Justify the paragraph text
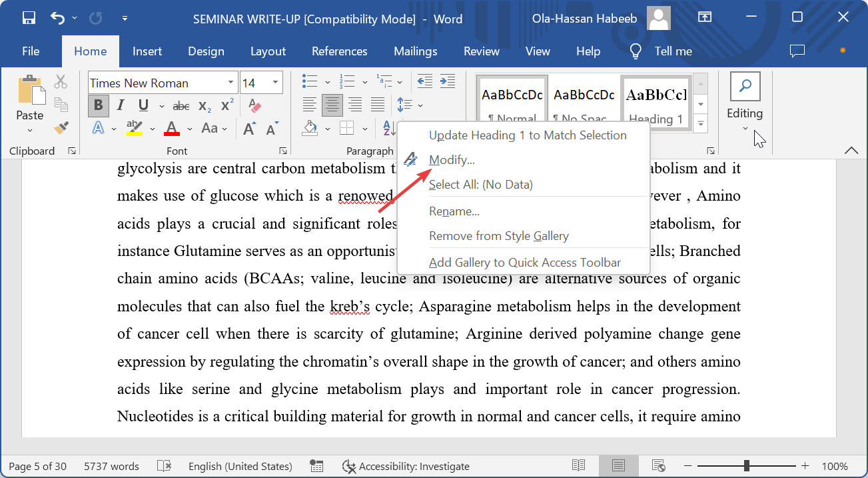The height and width of the screenshot is (478, 868). pos(378,105)
